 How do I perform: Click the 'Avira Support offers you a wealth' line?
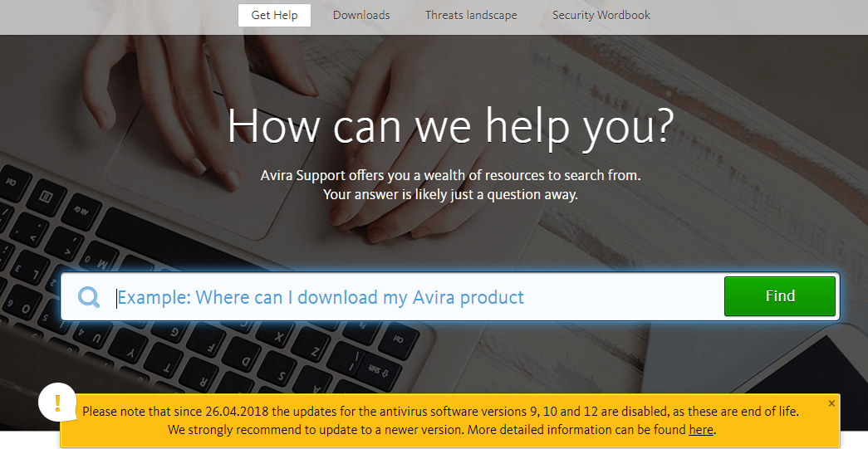450,176
